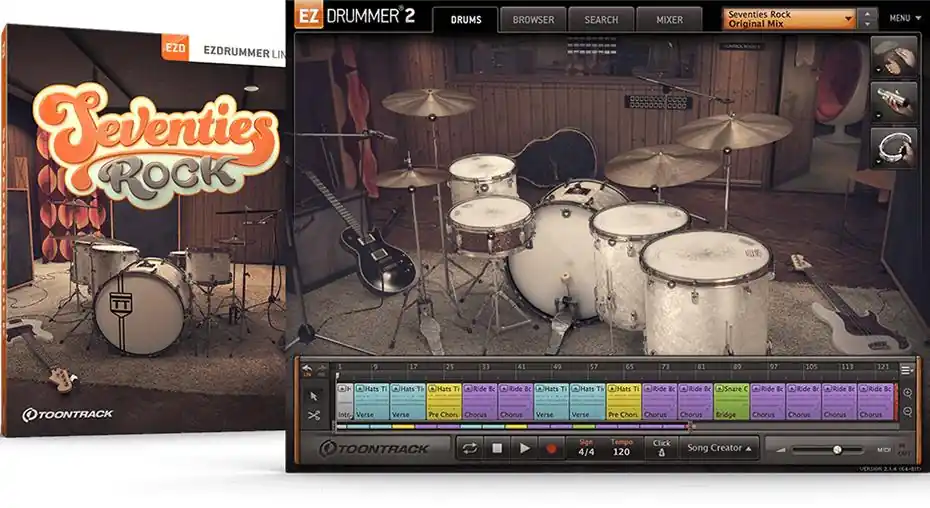Select the first Verse block after the Intro
Screen dimensions: 930x508
(371, 402)
